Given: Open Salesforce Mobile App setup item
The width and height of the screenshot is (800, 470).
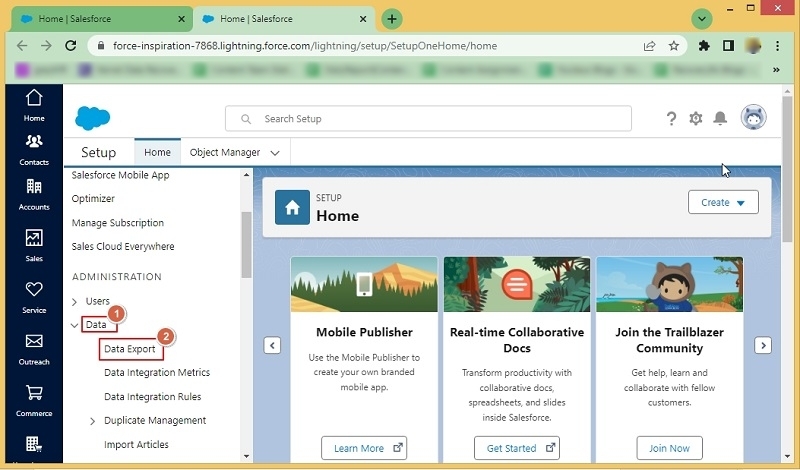Looking at the screenshot, I should pos(120,175).
